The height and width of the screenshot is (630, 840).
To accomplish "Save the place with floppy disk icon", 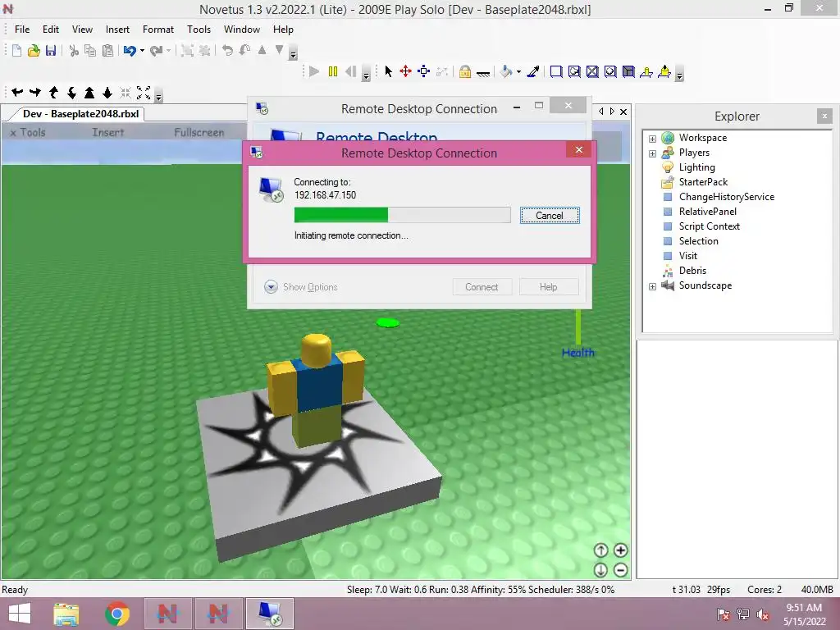I will pos(51,50).
